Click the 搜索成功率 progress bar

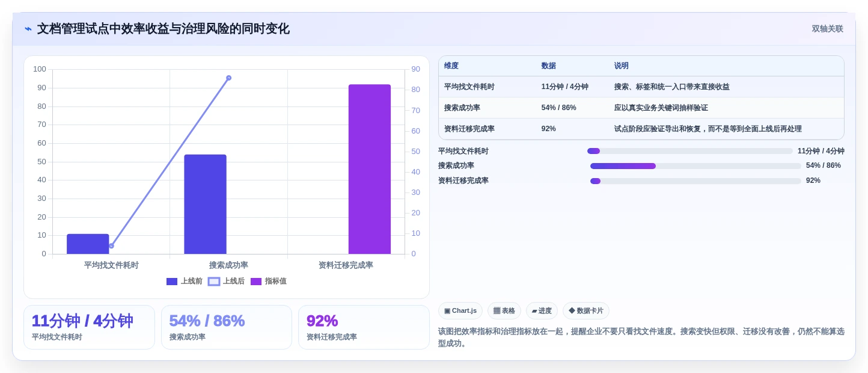695,166
